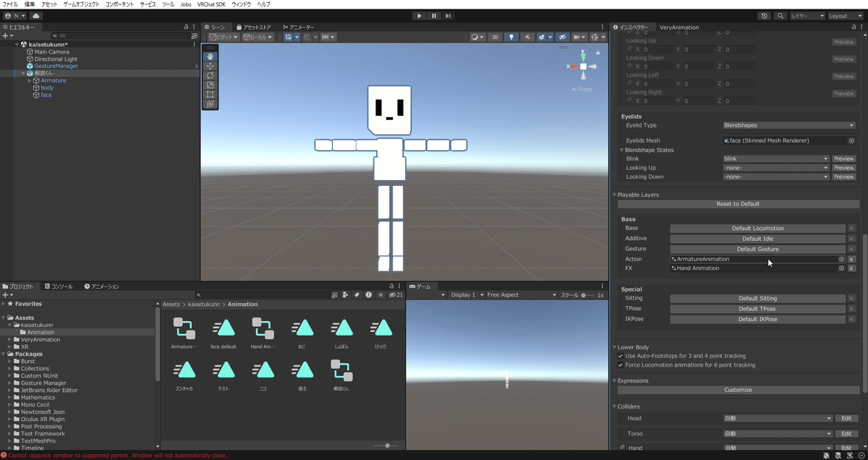Click the Customize button under Expressions

[x=738, y=390]
